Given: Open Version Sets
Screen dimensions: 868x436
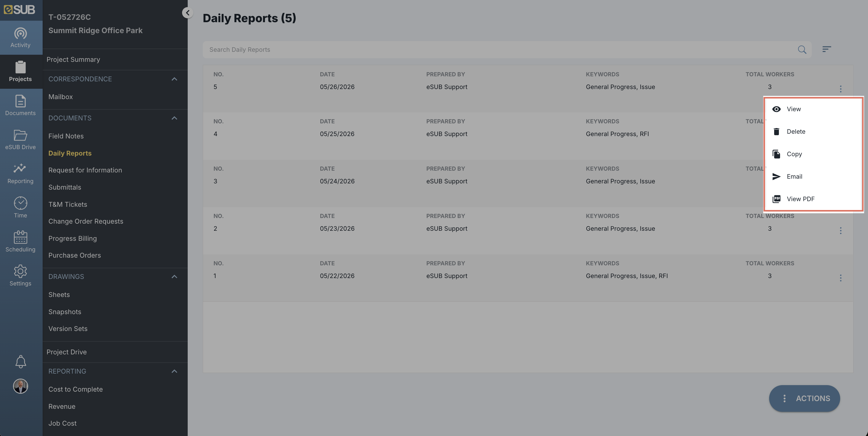Looking at the screenshot, I should 68,329.
